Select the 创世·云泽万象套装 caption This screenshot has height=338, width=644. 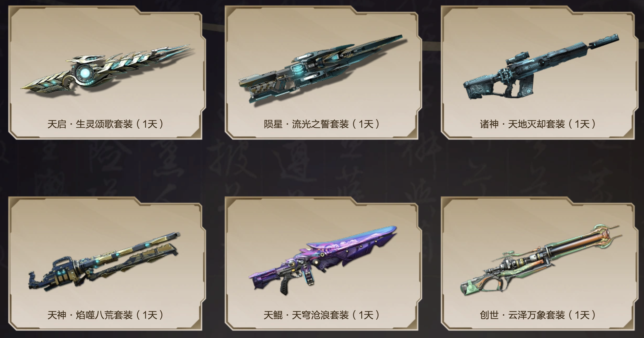[x=522, y=315]
